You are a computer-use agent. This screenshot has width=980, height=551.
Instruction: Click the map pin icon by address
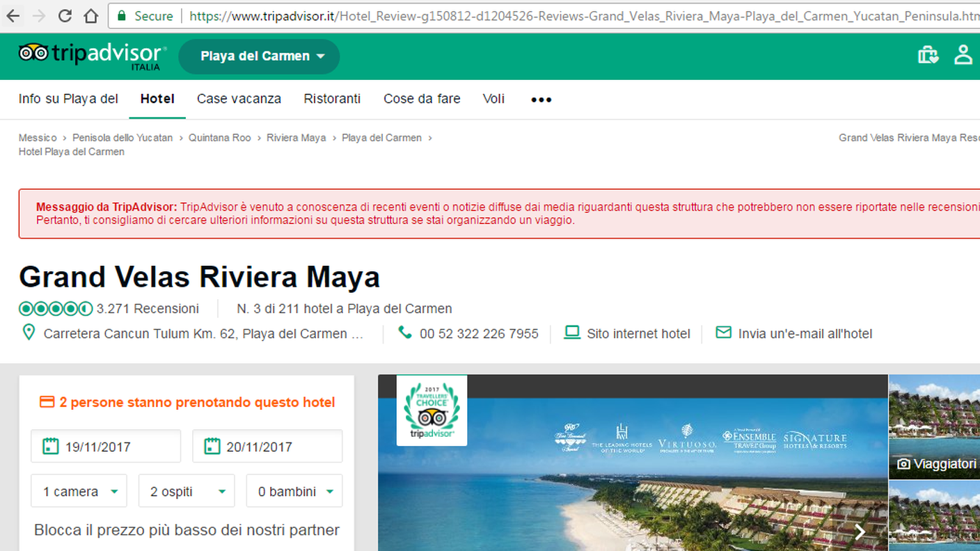[29, 333]
